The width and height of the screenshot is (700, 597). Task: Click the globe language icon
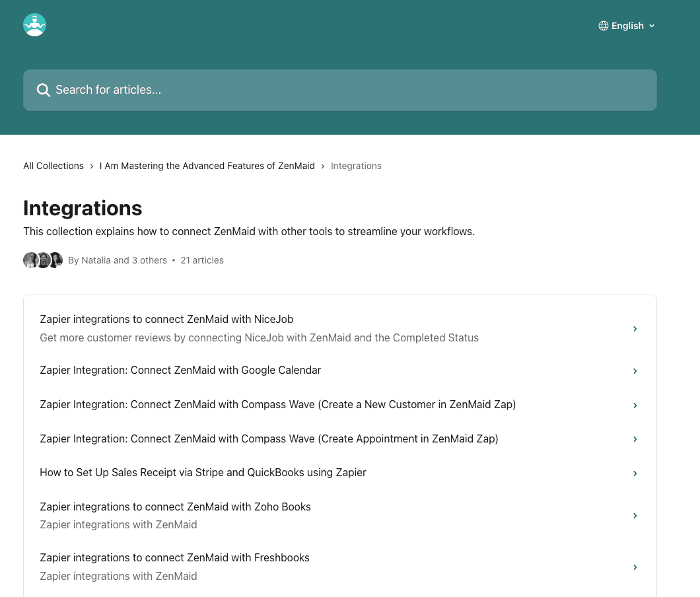(x=604, y=26)
